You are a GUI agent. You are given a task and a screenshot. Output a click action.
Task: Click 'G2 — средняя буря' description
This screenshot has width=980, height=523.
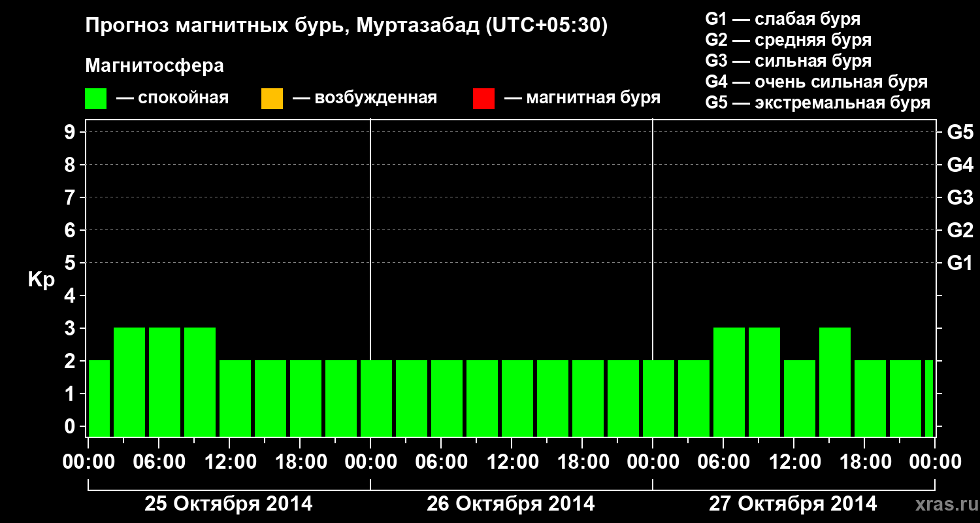tap(788, 40)
